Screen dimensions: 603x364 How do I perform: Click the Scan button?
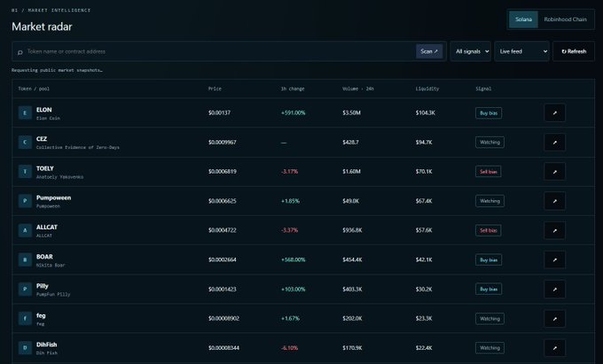[x=429, y=51]
